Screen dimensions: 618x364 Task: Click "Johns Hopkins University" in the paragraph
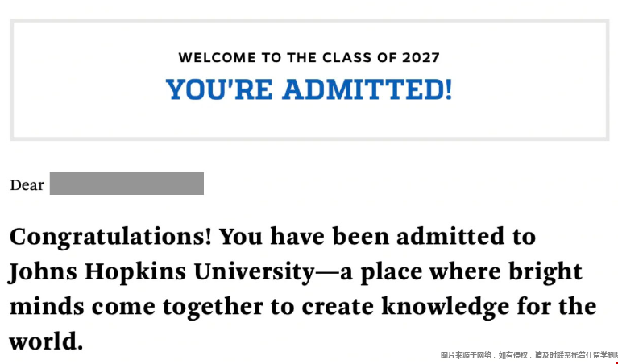pyautogui.click(x=162, y=273)
